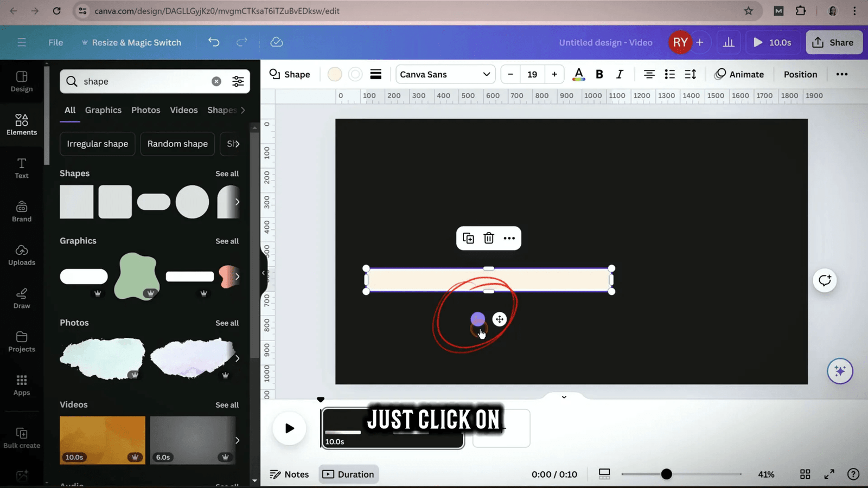Viewport: 868px width, 488px height.
Task: Open the Text sidebar panel
Action: [22, 168]
